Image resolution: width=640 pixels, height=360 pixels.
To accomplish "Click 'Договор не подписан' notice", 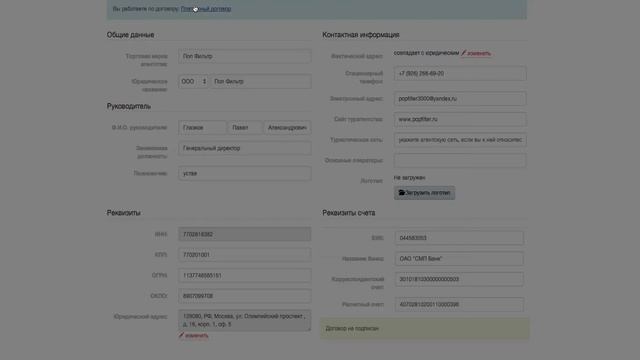I will (x=425, y=329).
